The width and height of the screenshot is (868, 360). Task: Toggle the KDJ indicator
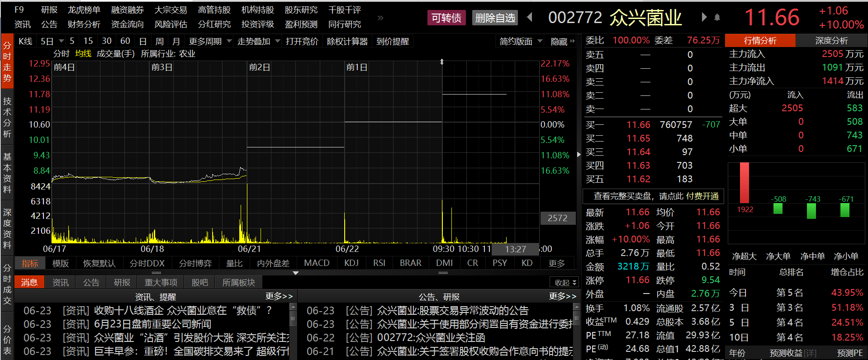coord(351,263)
